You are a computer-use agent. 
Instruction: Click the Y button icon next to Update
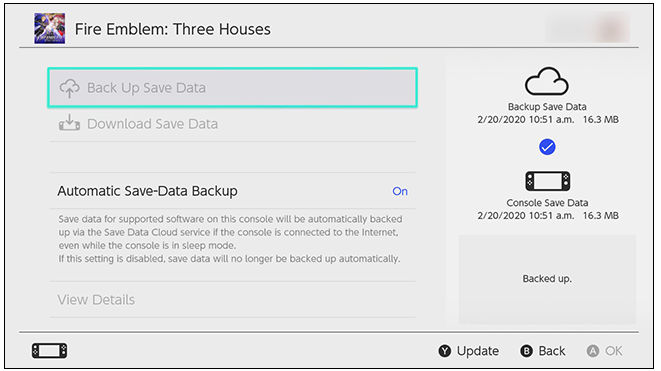(x=445, y=351)
